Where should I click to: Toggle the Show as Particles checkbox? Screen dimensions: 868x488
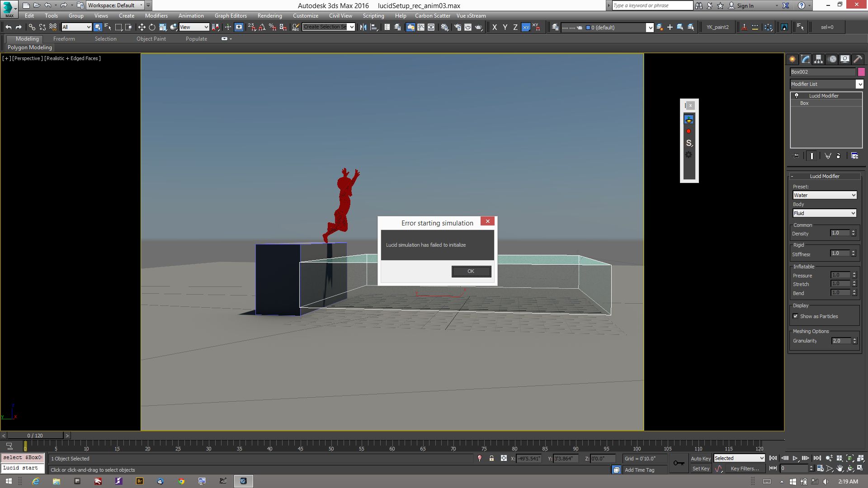[796, 316]
